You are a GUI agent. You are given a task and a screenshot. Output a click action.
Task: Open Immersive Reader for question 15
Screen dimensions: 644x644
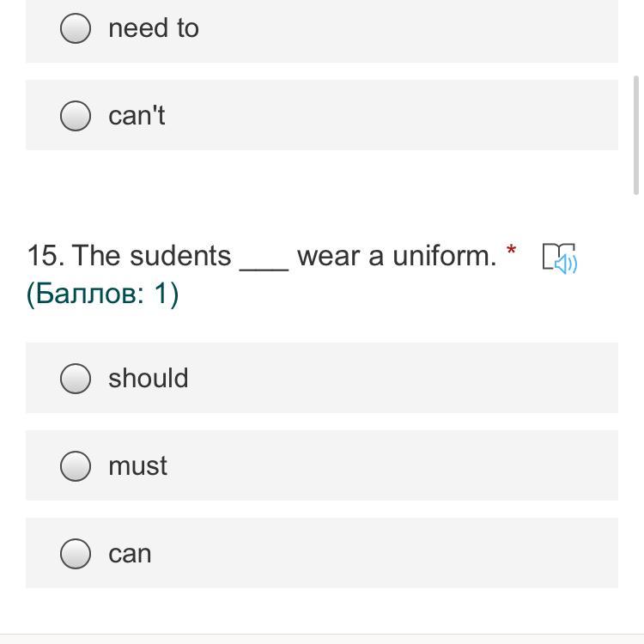[x=560, y=258]
